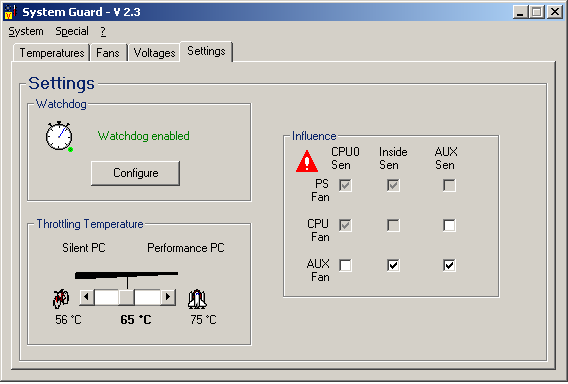
Task: Toggle PS Fan Inside Sen checkbox
Action: click(x=393, y=185)
